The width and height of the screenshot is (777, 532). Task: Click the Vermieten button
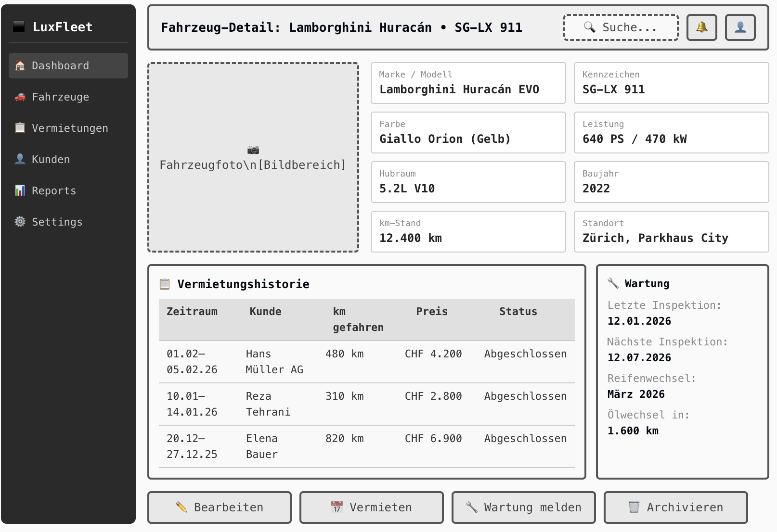tap(372, 507)
